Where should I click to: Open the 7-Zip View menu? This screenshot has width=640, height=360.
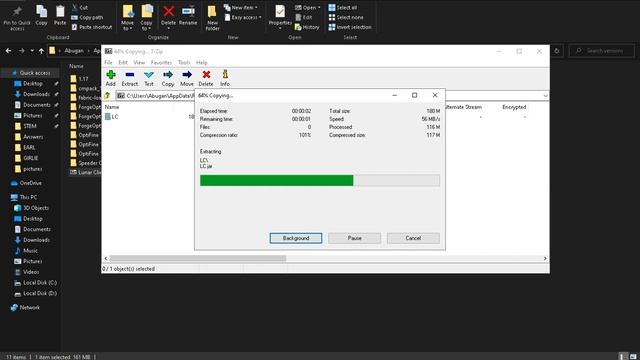click(139, 62)
